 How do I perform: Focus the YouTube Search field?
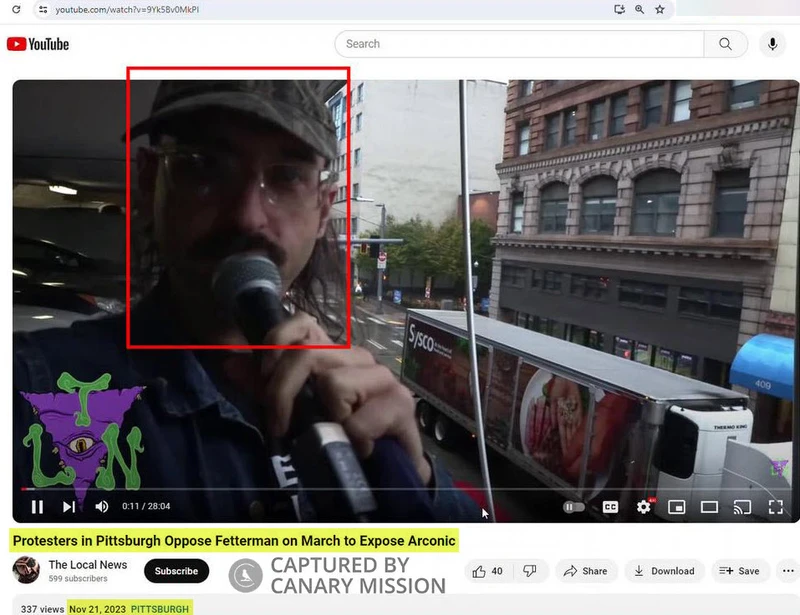pyautogui.click(x=519, y=44)
